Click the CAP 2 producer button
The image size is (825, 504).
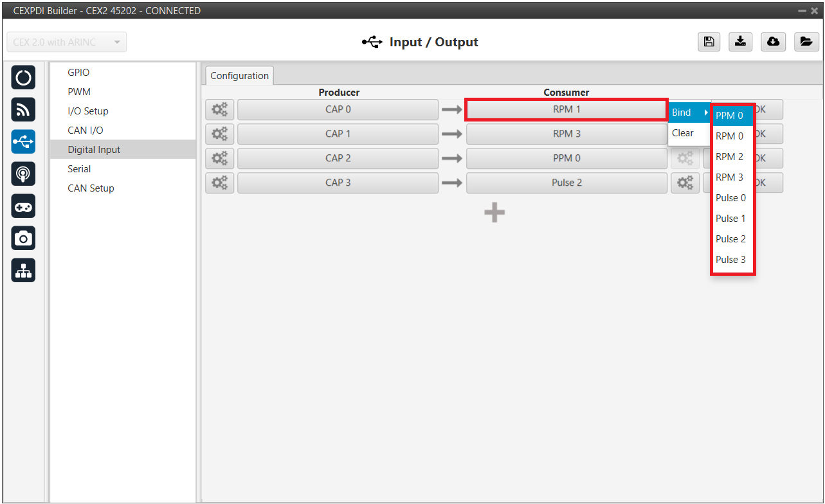338,158
